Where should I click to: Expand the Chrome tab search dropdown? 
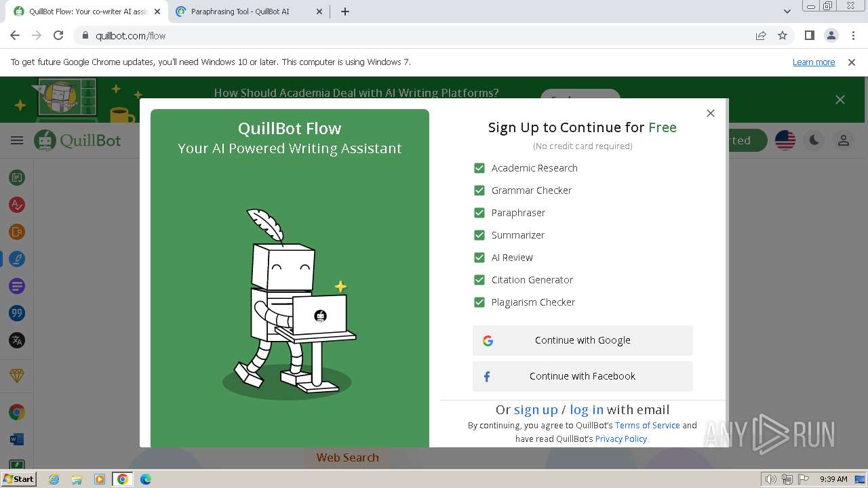pos(787,12)
